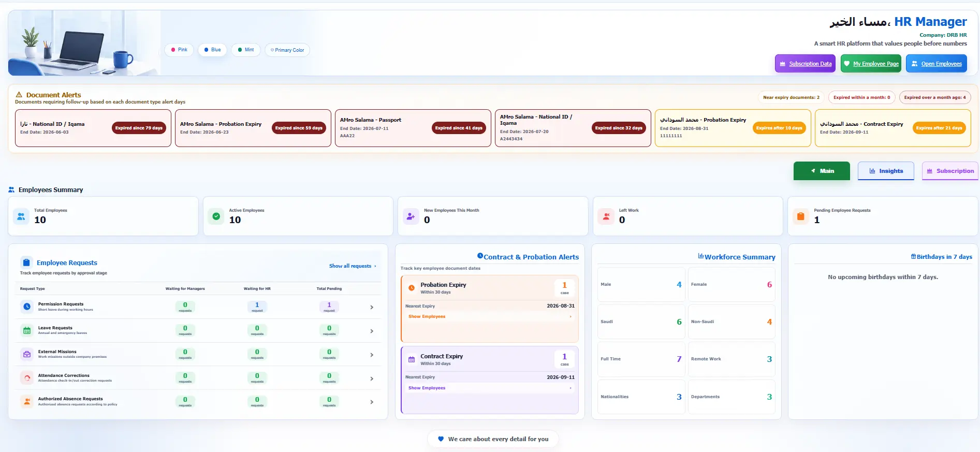The width and height of the screenshot is (980, 452).
Task: Click the Departments count tile
Action: coord(732,397)
